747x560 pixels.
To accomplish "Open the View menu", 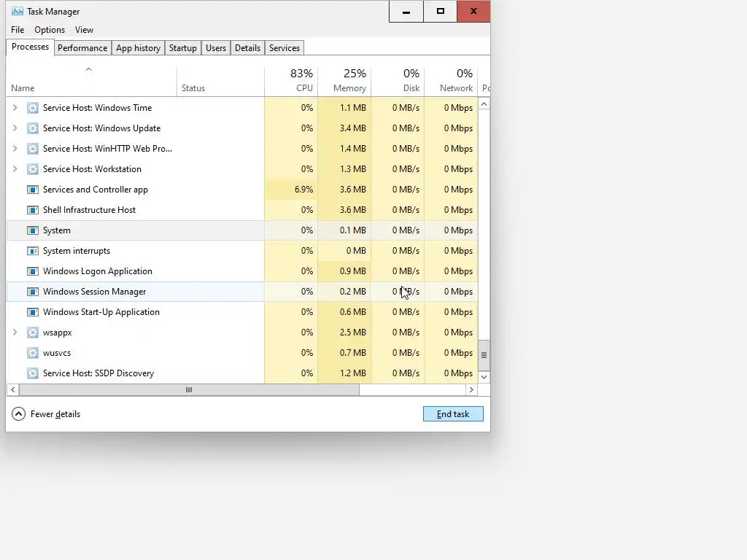I will tap(84, 29).
